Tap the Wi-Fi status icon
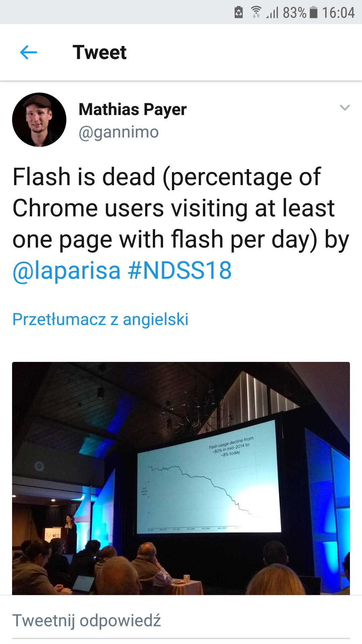Screen dimensions: 362x644 [x=256, y=12]
